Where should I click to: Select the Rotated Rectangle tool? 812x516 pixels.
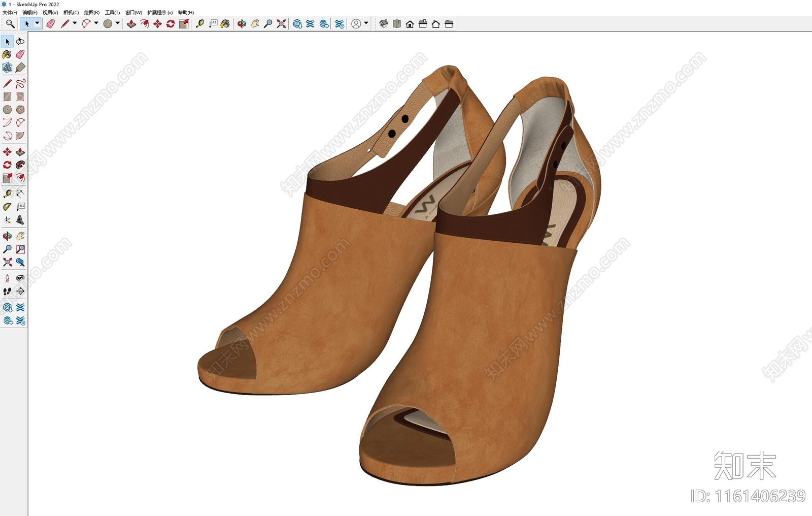(20, 96)
